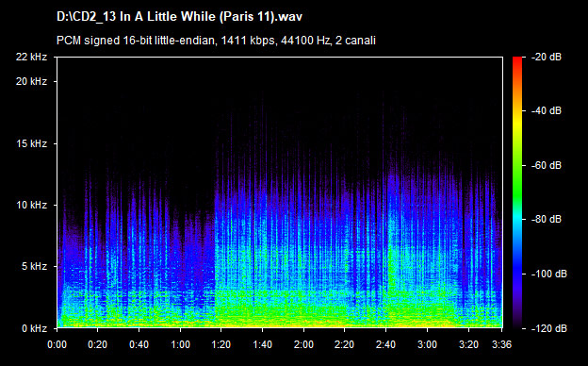Image resolution: width=588 pixels, height=366 pixels.
Task: Click the 22 kHz frequency label
Action: coord(31,57)
